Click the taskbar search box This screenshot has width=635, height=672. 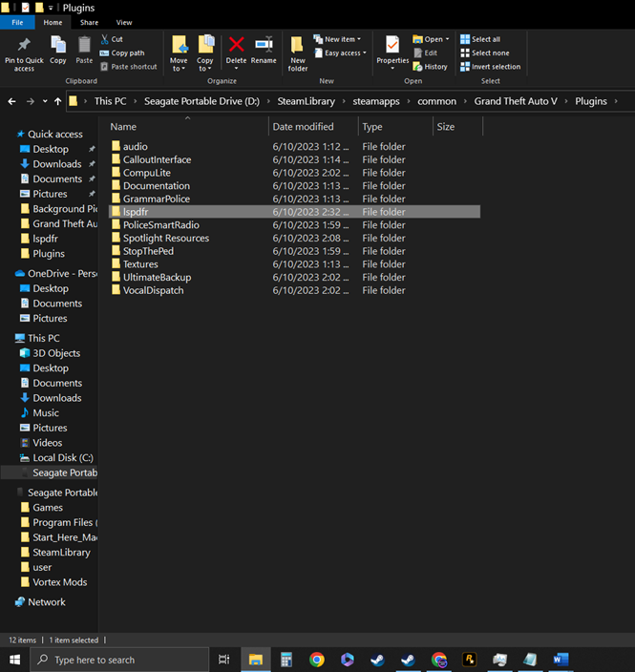(119, 660)
